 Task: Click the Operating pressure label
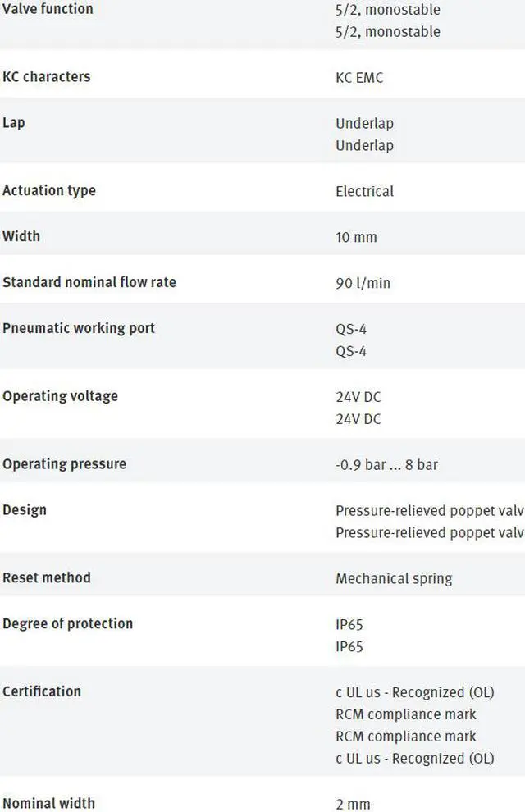click(64, 464)
